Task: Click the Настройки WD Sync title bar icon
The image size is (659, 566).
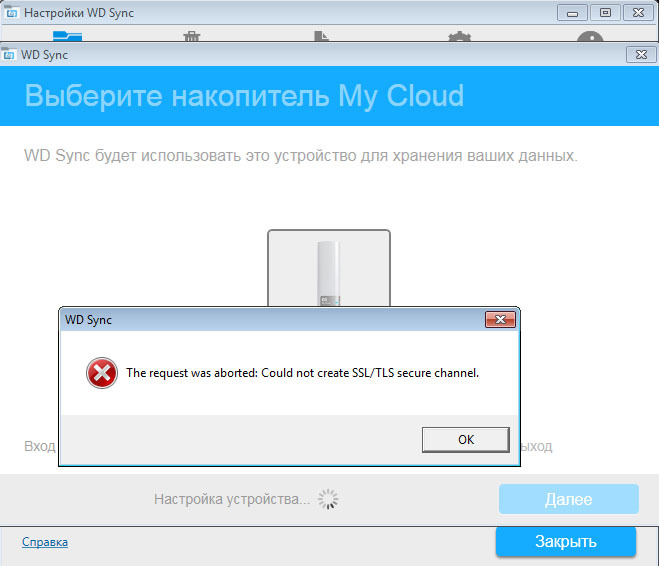Action: (11, 13)
